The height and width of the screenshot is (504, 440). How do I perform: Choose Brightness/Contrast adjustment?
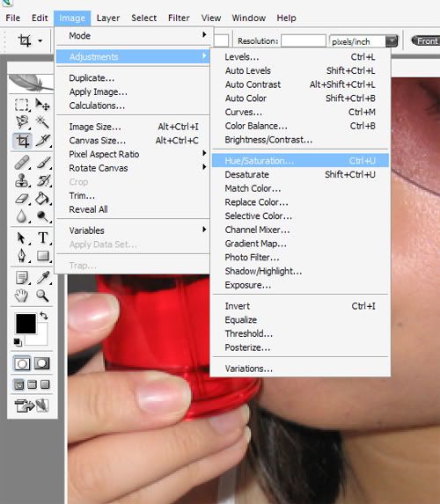[300, 140]
